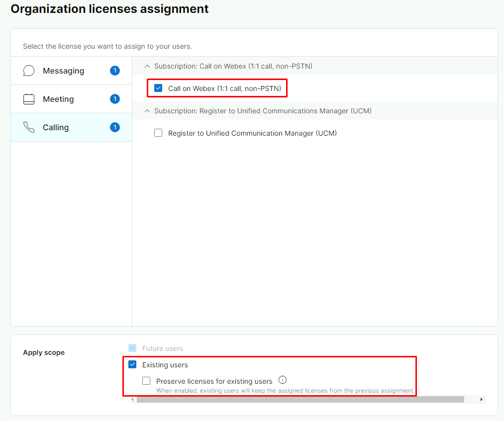The width and height of the screenshot is (504, 421).
Task: Click the blue count badge on Meeting
Action: click(115, 99)
